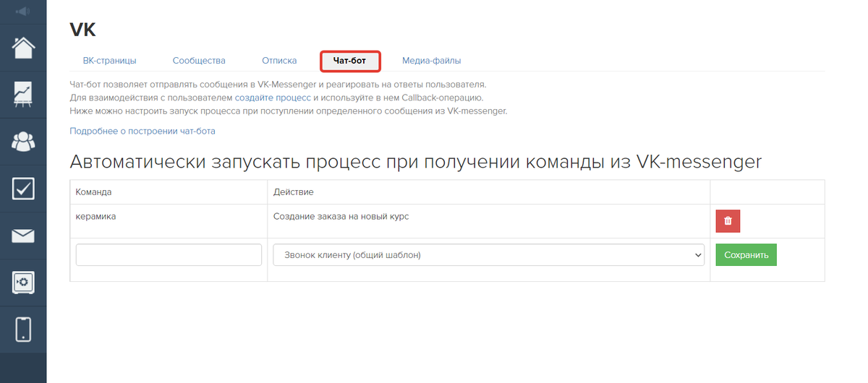Open the tasks checkmark section in sidebar
Image resolution: width=868 pixels, height=383 pixels.
[23, 189]
